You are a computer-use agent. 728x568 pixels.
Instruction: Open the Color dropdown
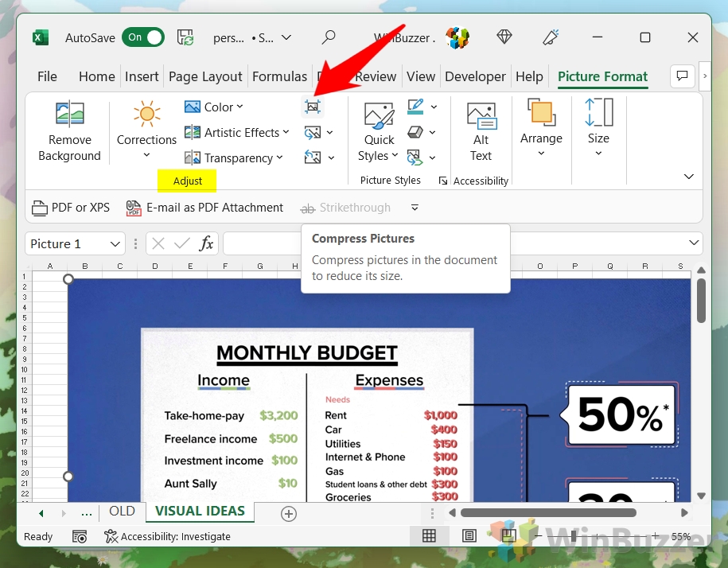click(x=214, y=107)
